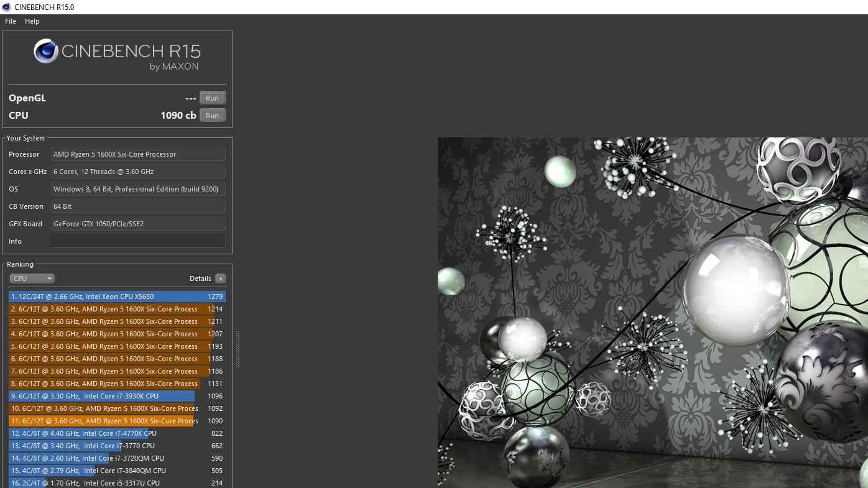Viewport: 868px width, 488px height.
Task: Select the Ryzen 5 1600X row scoring 1131
Action: coord(117,384)
